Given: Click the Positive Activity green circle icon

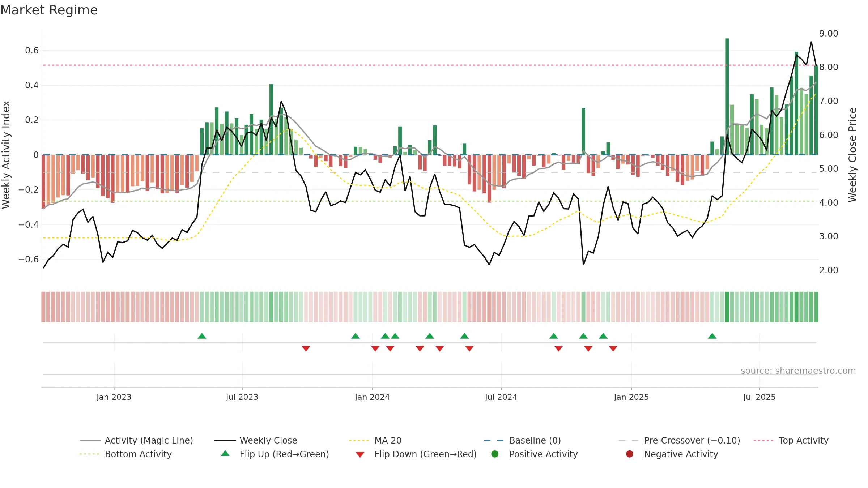Looking at the screenshot, I should point(495,454).
